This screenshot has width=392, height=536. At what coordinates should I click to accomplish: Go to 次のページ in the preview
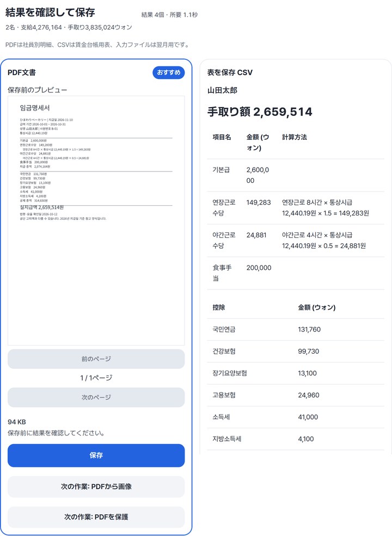point(96,397)
